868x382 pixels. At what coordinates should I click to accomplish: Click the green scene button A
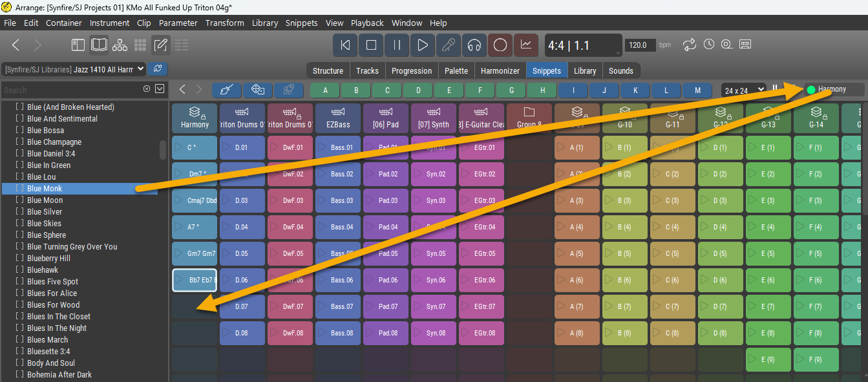325,90
